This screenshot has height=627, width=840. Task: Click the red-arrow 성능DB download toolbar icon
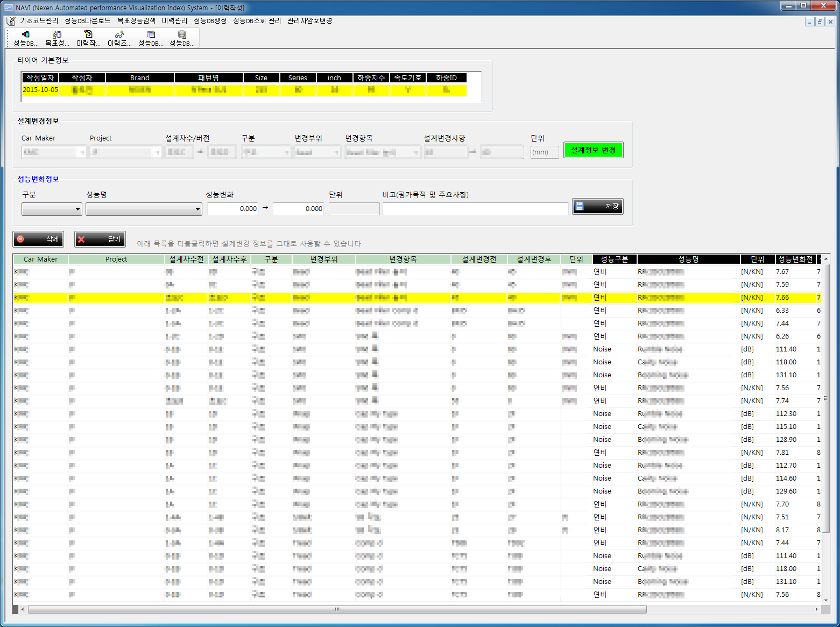click(25, 34)
